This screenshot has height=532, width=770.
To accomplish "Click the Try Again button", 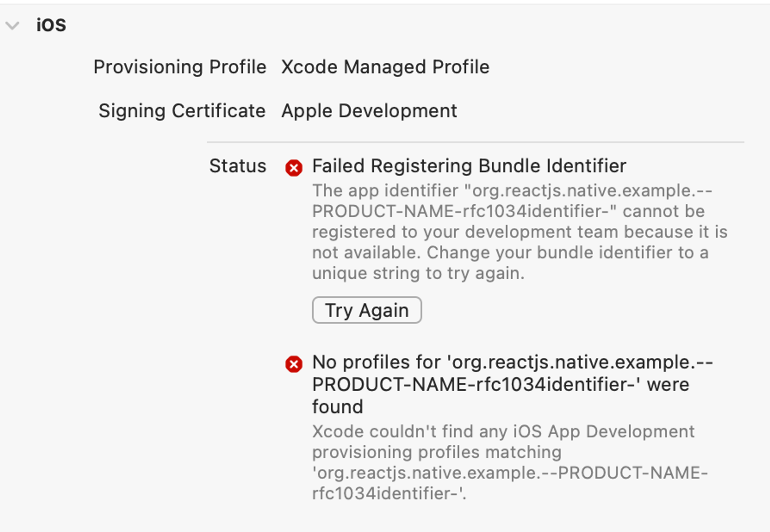I will point(367,310).
